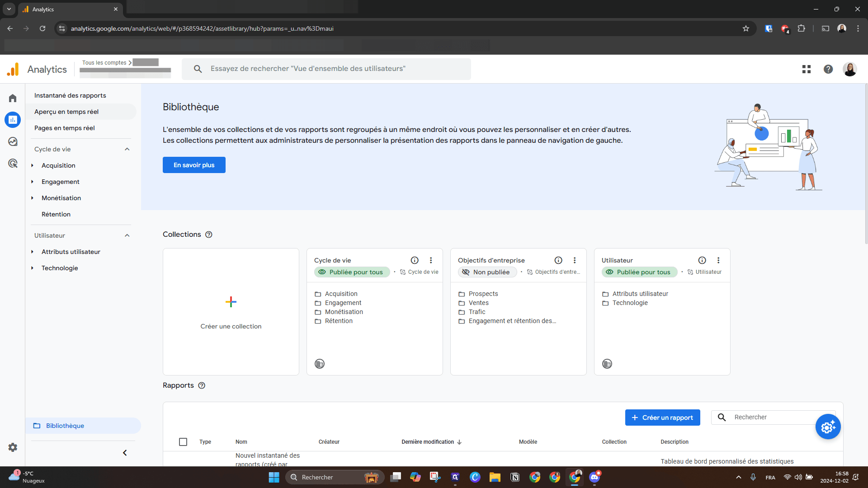Image resolution: width=868 pixels, height=488 pixels.
Task: Focus the Analytics search field at top
Action: pyautogui.click(x=326, y=69)
